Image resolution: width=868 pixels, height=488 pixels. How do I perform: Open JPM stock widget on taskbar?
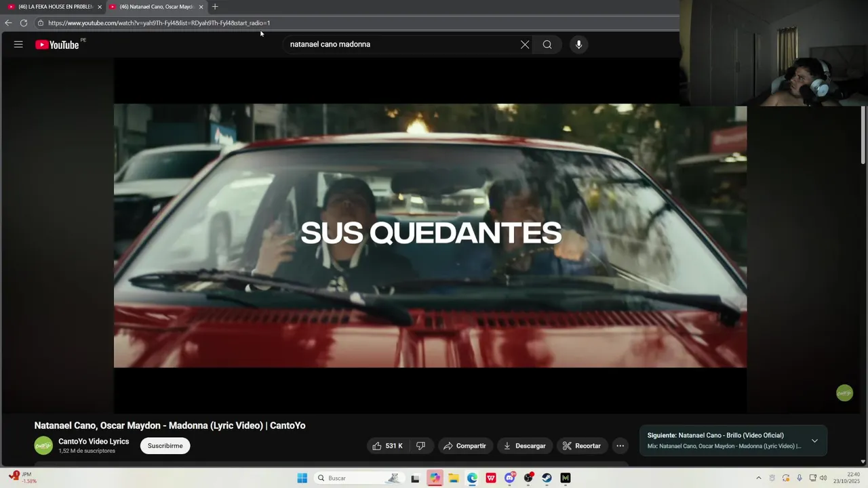24,477
